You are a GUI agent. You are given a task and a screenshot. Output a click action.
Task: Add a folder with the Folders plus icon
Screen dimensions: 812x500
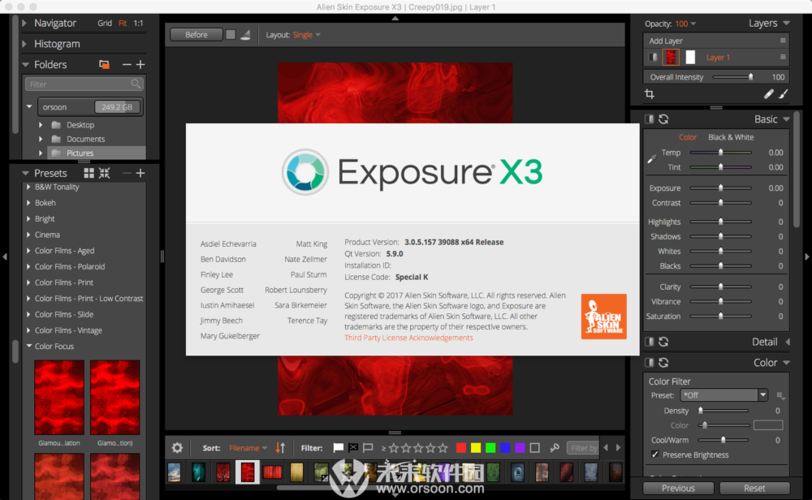pos(140,65)
